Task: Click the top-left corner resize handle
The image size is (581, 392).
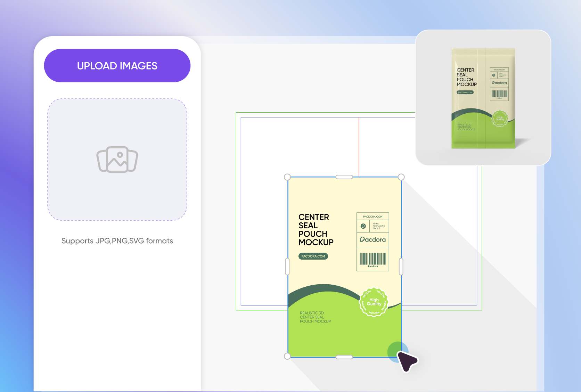Action: click(x=287, y=177)
